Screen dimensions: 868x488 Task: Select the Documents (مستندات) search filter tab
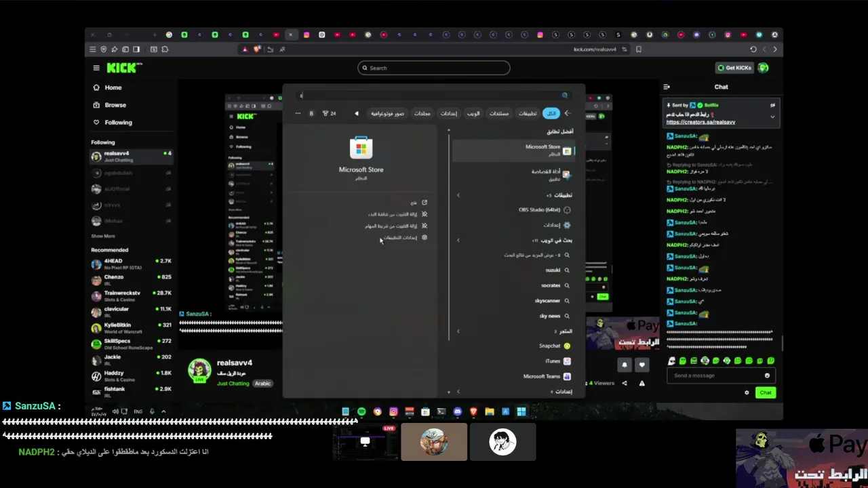[x=499, y=113]
